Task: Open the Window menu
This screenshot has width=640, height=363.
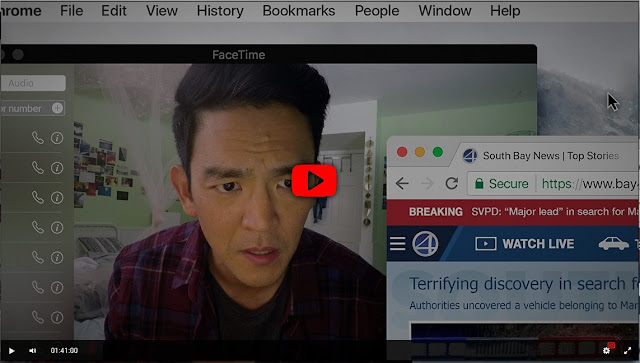Action: tap(444, 11)
